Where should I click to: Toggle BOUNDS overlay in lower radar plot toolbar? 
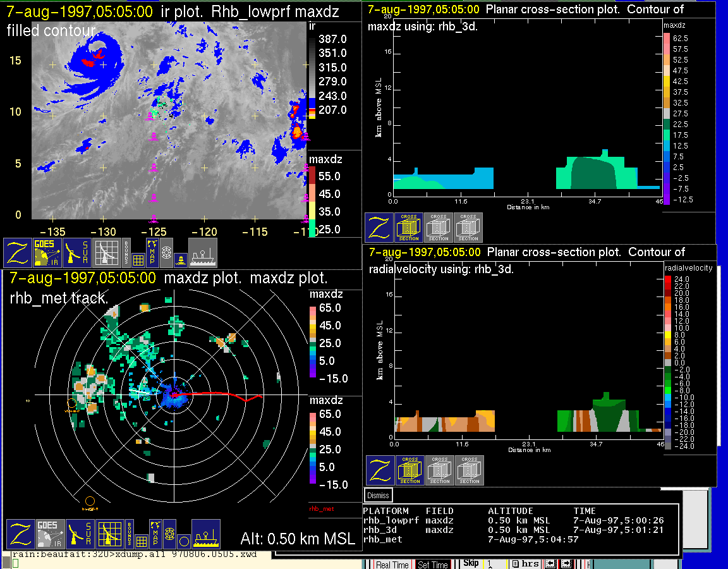click(128, 534)
